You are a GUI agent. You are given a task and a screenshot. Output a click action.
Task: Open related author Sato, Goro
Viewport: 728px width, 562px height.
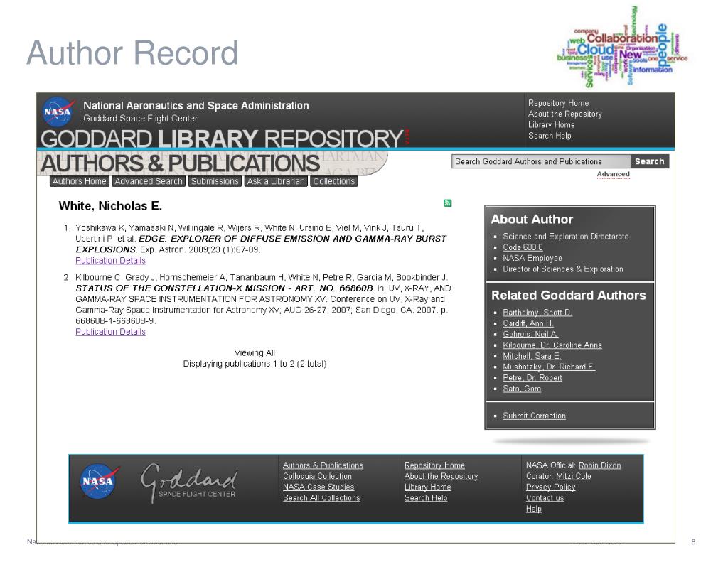pos(522,389)
